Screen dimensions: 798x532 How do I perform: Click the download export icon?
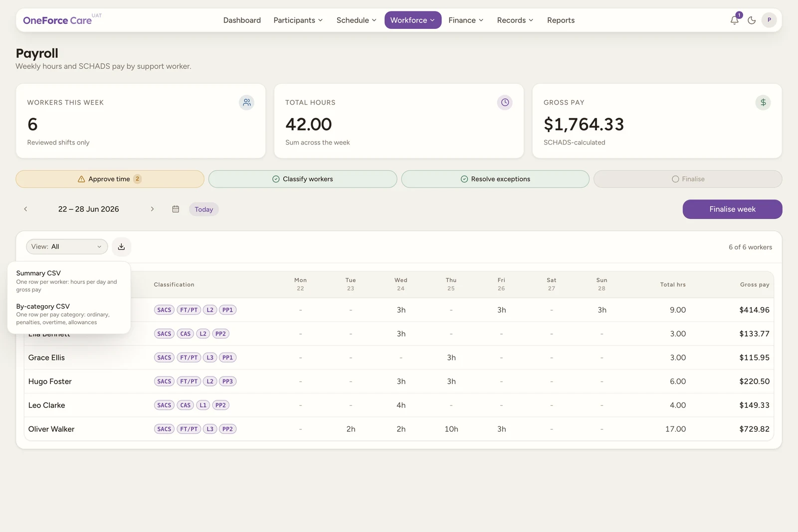click(121, 246)
